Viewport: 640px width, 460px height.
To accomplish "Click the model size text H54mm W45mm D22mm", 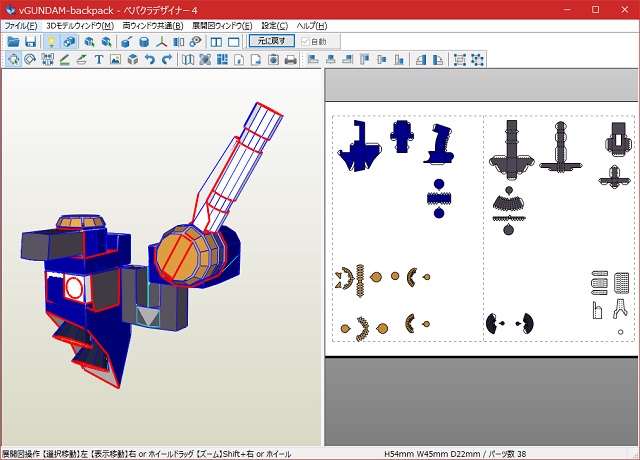I will coord(431,454).
